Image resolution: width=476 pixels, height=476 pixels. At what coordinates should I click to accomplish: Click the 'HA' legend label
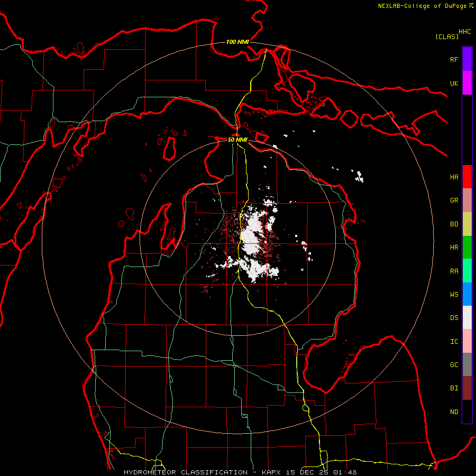(x=454, y=177)
